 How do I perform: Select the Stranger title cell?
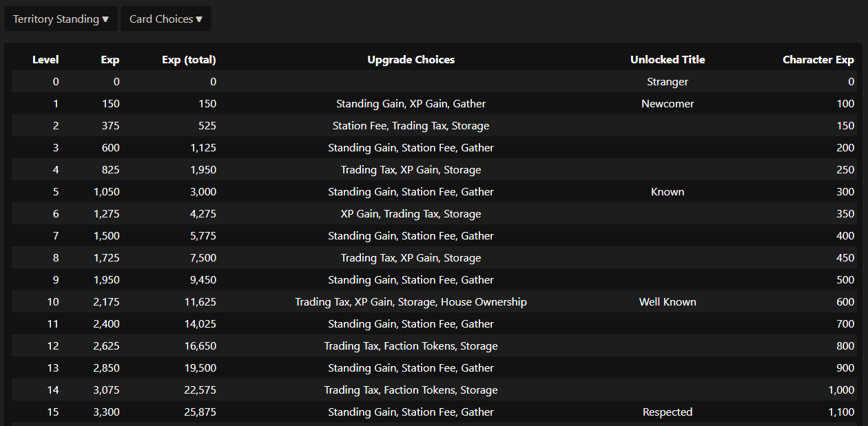click(x=668, y=82)
